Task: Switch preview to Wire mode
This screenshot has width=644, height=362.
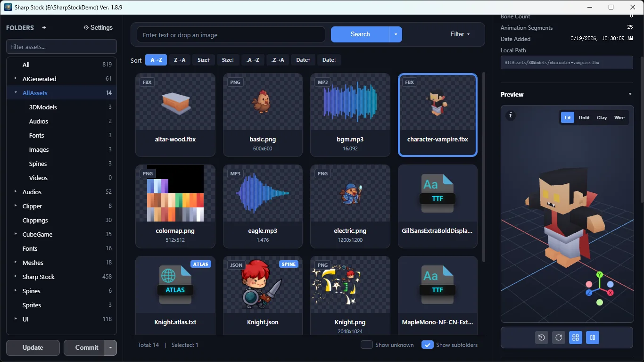Action: (619, 117)
